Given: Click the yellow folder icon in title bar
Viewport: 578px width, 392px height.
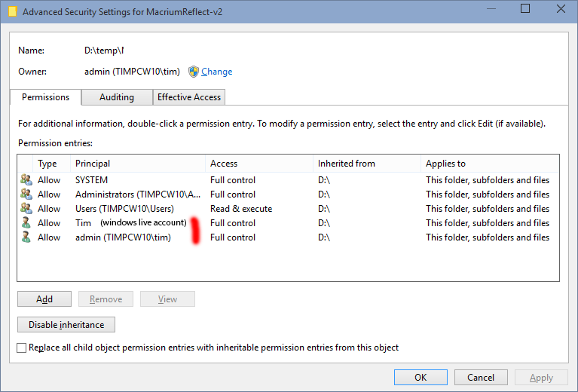Looking at the screenshot, I should 13,11.
